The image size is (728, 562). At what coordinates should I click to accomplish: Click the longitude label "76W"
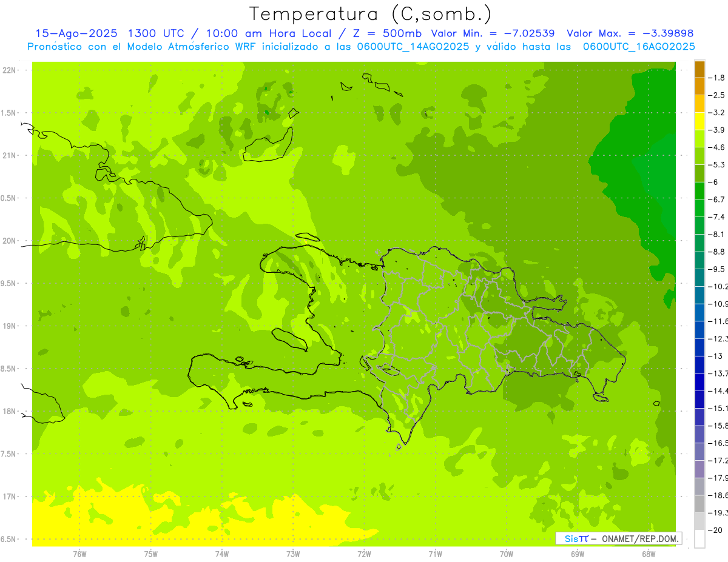[79, 554]
